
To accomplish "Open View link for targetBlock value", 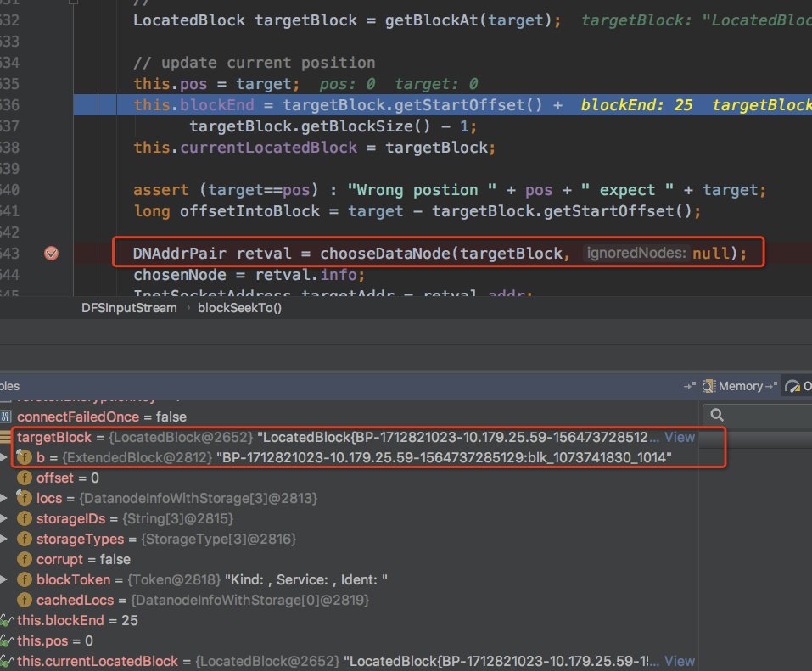I will [x=680, y=438].
